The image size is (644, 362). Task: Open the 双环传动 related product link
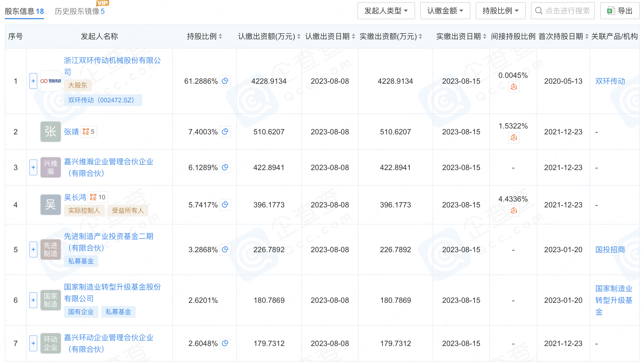(610, 81)
